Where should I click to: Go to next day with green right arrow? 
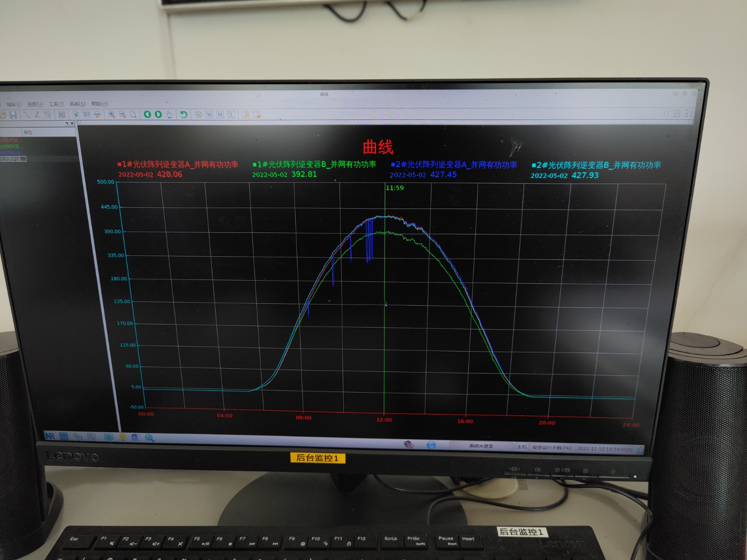tap(158, 114)
